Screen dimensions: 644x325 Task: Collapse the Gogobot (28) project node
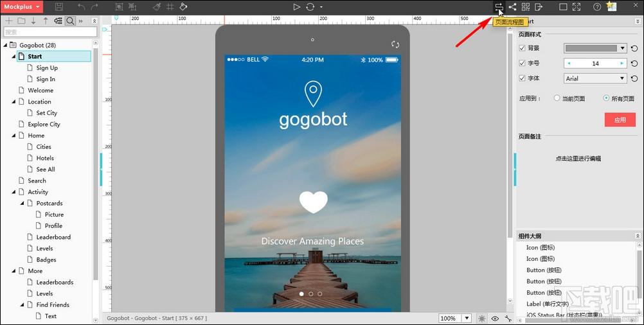click(5, 45)
